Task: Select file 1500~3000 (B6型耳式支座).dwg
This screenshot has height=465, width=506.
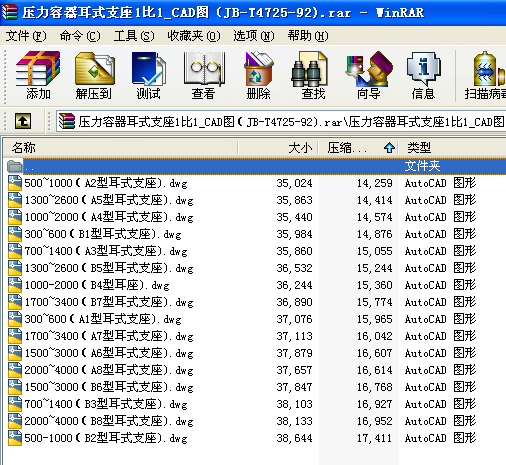Action: point(109,387)
